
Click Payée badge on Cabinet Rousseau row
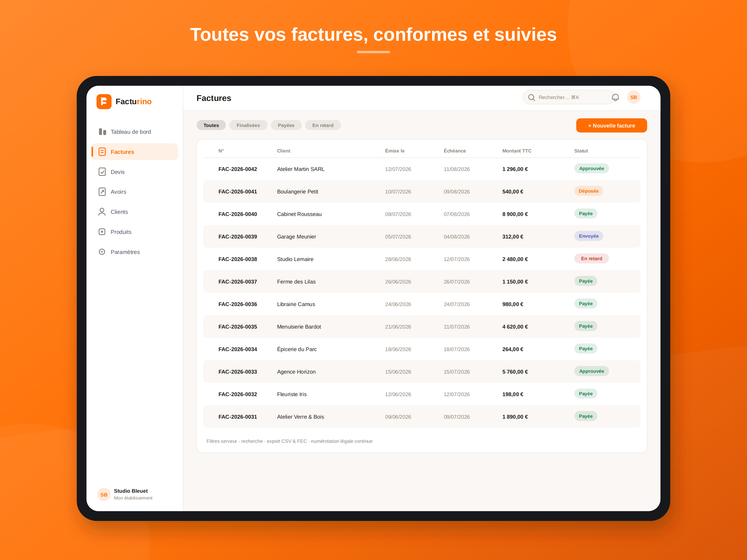(x=585, y=213)
